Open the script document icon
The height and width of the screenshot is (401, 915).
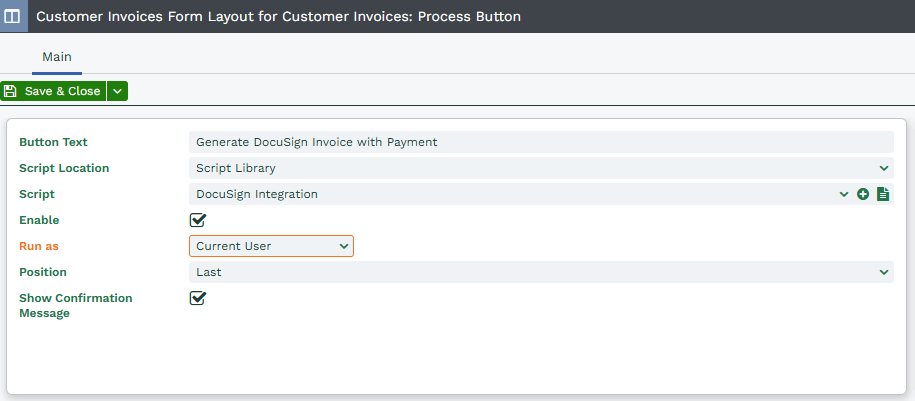[883, 194]
